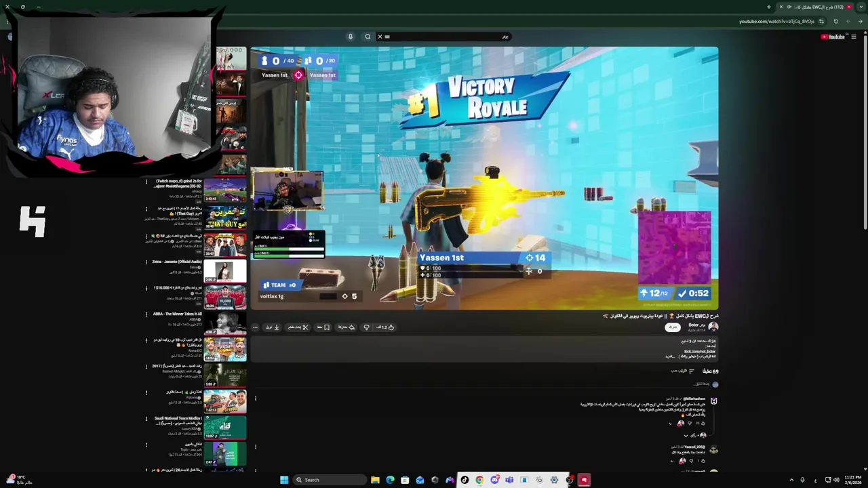Open Zeina - Janzeto (Official Audio) thumbnail
868x488 pixels.
coord(225,271)
